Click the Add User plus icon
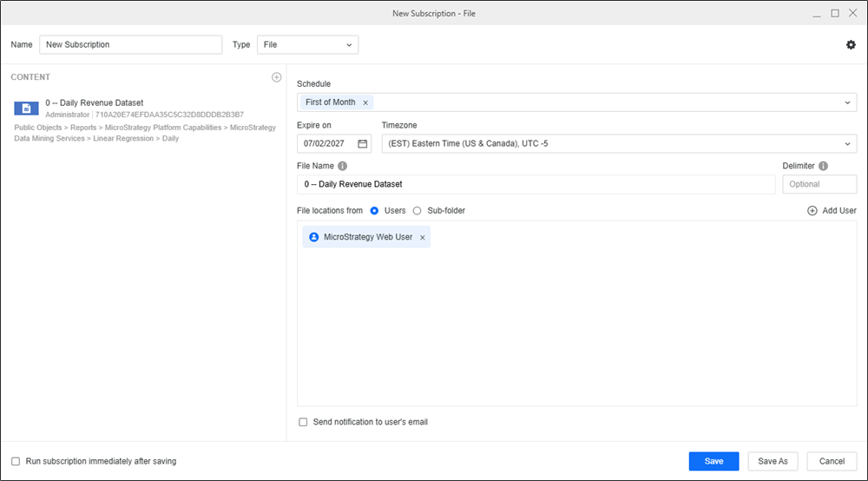This screenshot has height=481, width=868. [812, 211]
